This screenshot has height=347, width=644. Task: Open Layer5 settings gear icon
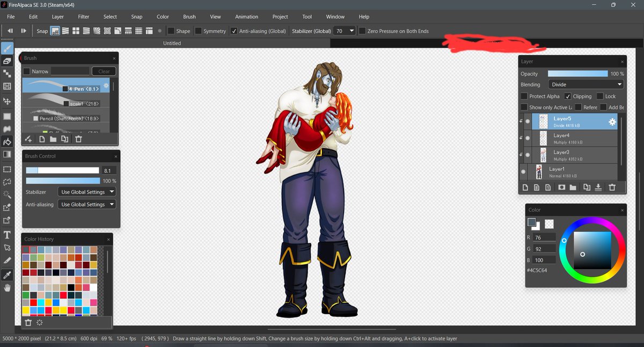[x=612, y=122]
